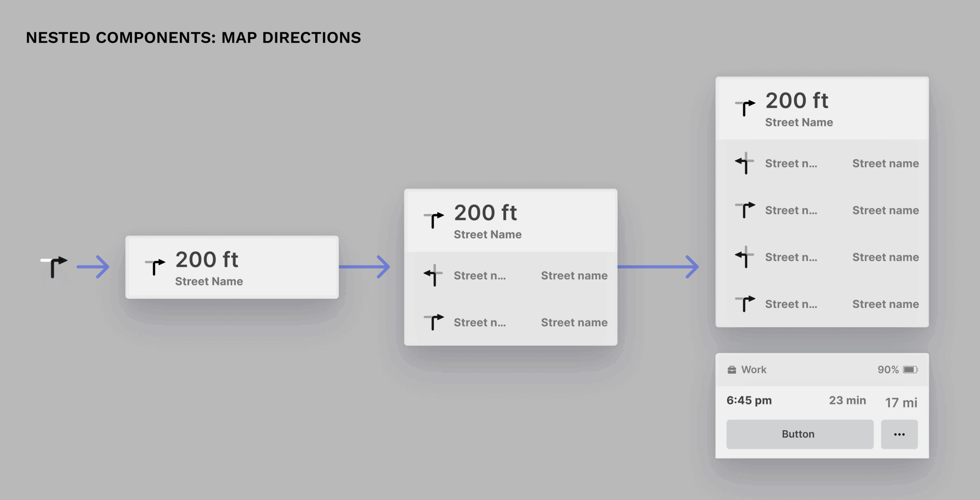Click Street name at right of bottom row, three-step card
The width and height of the screenshot is (980, 500).
574,322
